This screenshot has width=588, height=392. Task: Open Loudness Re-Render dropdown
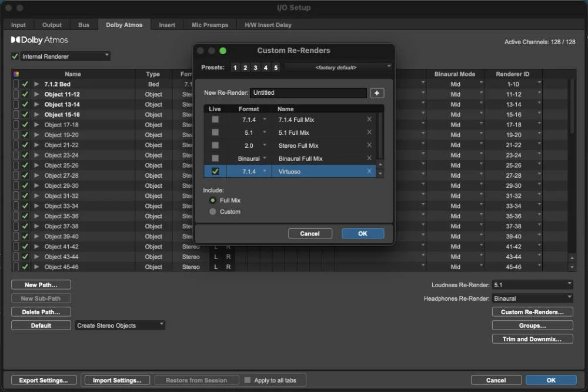(533, 285)
